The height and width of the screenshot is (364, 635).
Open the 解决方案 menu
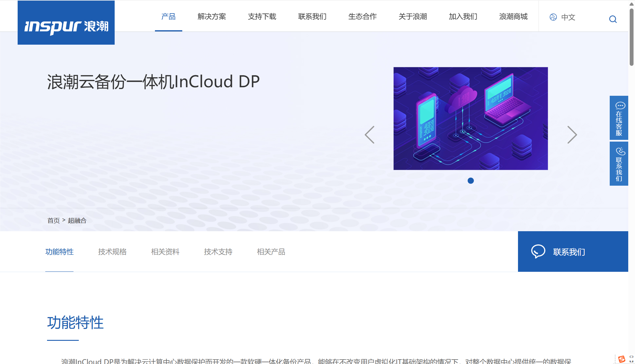pyautogui.click(x=212, y=17)
